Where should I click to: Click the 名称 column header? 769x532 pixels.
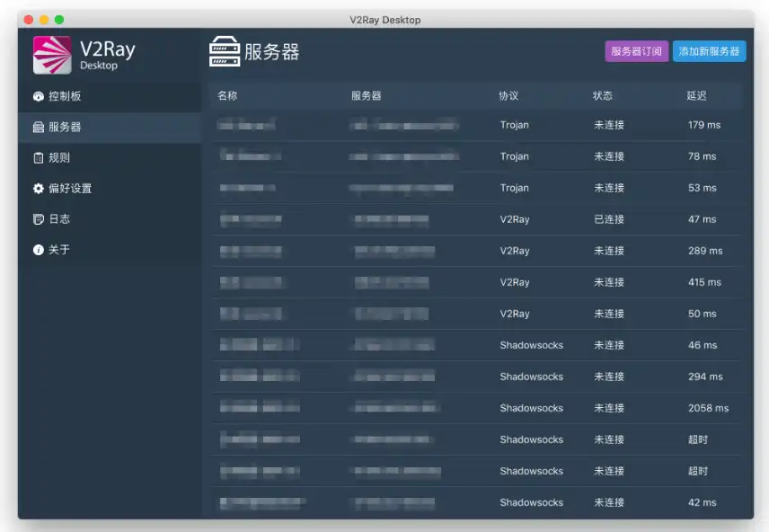[227, 95]
